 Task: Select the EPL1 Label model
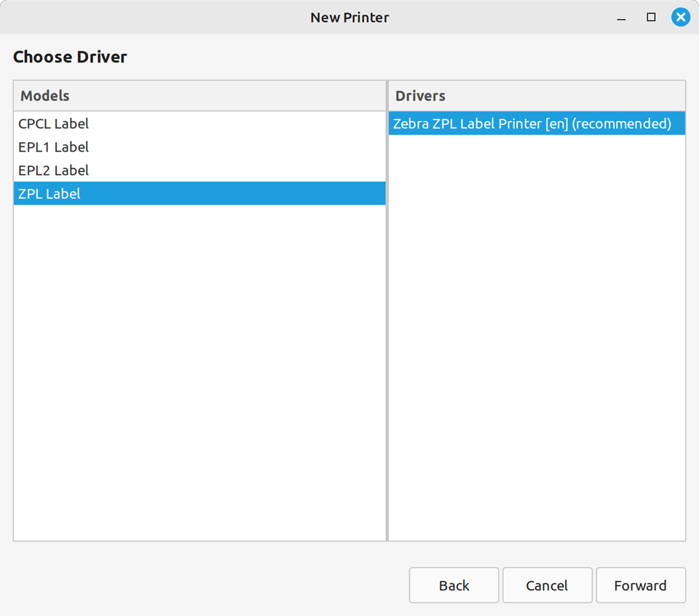[x=54, y=147]
